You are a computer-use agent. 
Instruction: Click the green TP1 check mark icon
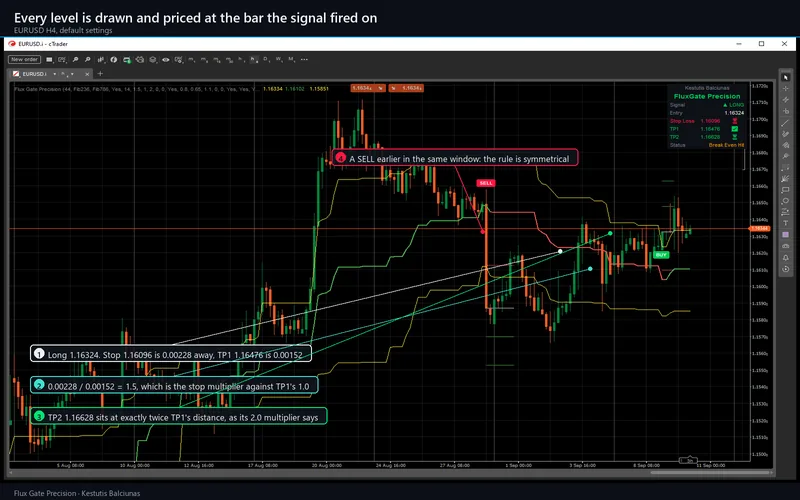[x=735, y=129]
